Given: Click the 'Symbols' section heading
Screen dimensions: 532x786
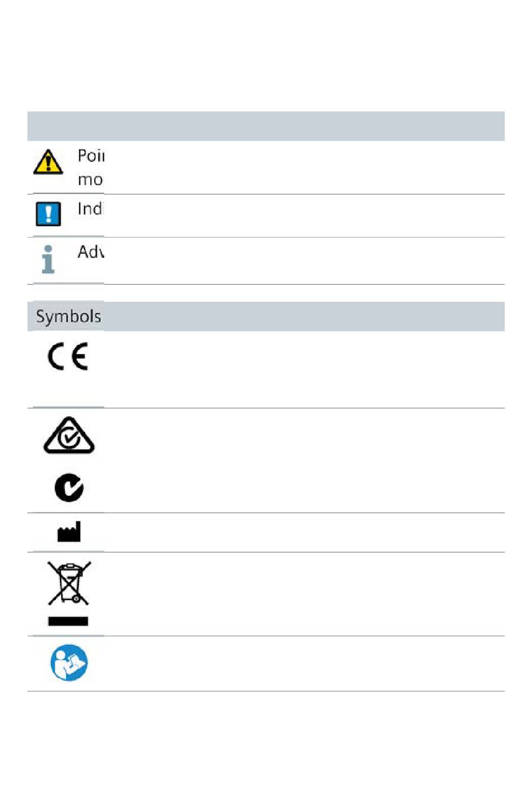Looking at the screenshot, I should point(68,317).
